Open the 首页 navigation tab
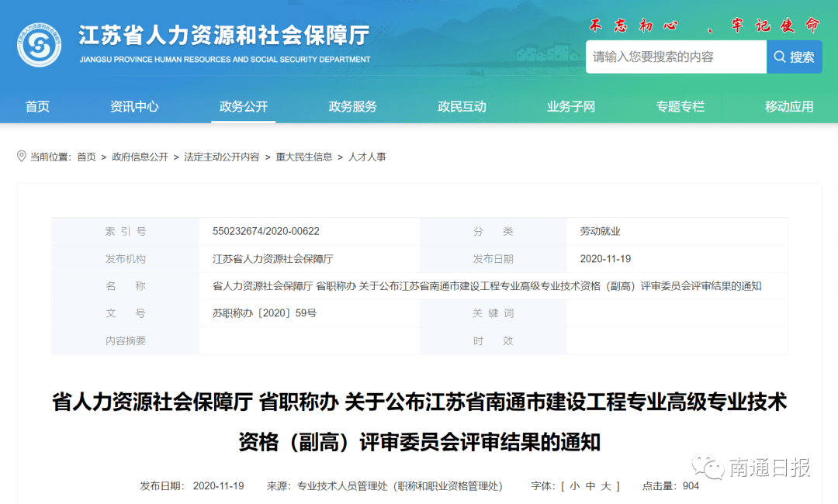 [x=37, y=107]
